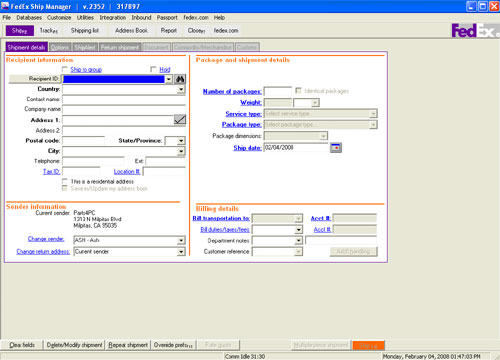Click the Clear fields button
Screen dimensions: 500x360
[22, 345]
